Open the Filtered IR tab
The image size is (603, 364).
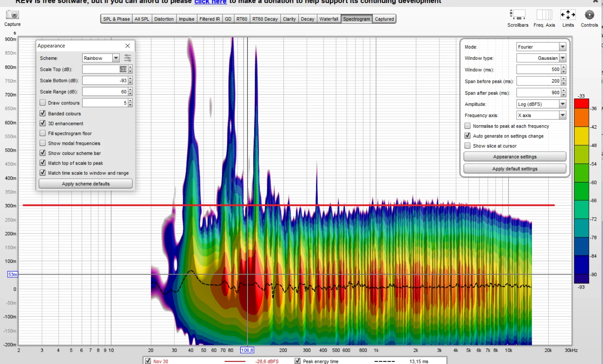tap(209, 19)
